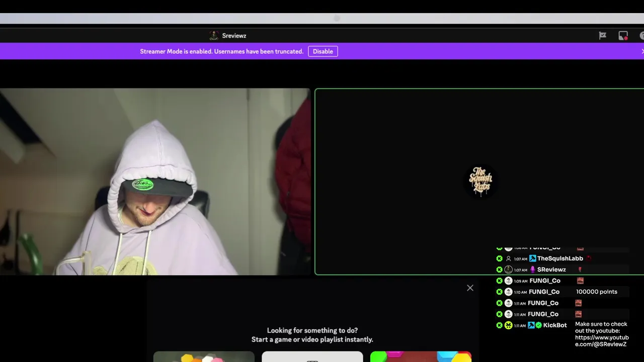The image size is (644, 362).
Task: Click 'Looking for something to do?' heading
Action: pyautogui.click(x=312, y=330)
